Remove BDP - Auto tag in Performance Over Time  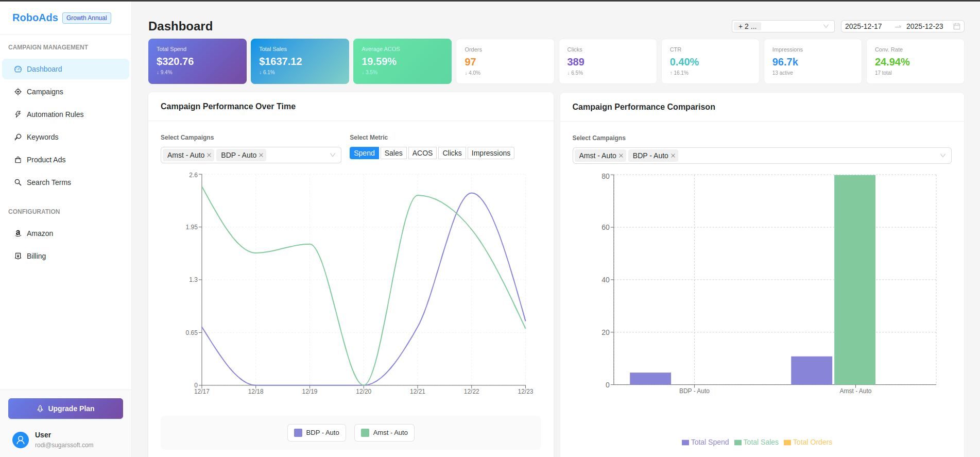[261, 155]
